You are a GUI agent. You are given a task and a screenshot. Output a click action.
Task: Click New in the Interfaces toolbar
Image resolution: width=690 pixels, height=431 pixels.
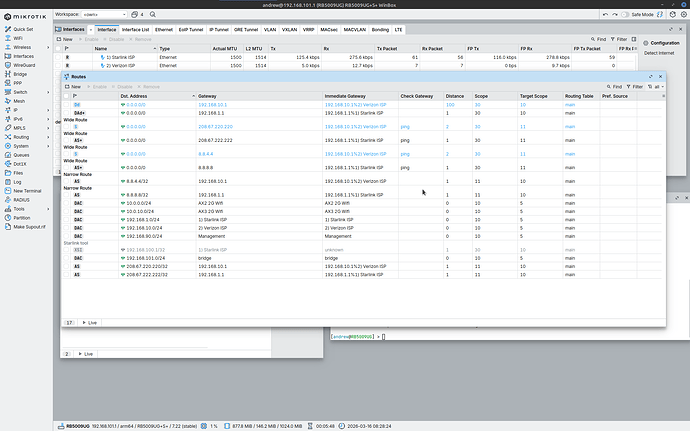[x=64, y=39]
